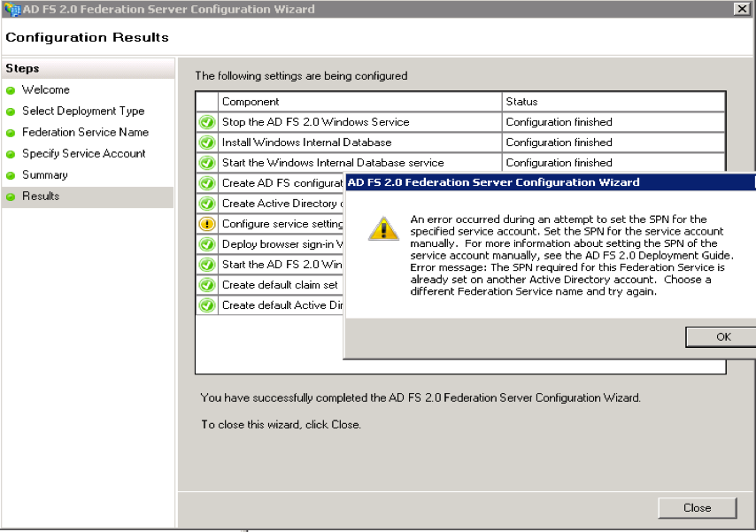756x532 pixels.
Task: Select the Install Windows Internal Database row text
Action: pyautogui.click(x=306, y=143)
